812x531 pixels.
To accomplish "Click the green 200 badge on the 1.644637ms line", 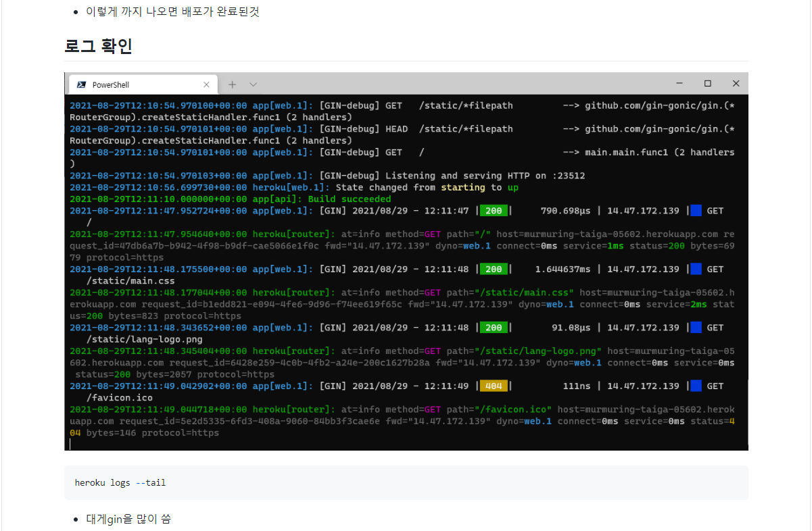I will 494,270.
